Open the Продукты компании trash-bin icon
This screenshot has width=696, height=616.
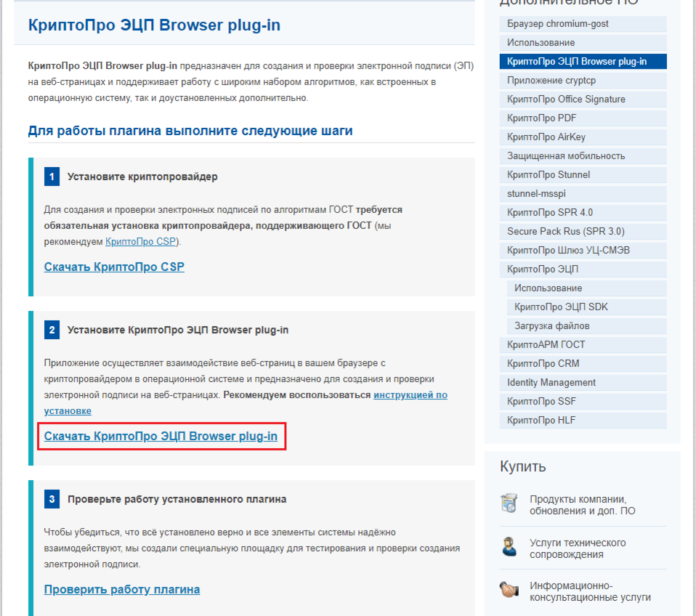tap(509, 503)
